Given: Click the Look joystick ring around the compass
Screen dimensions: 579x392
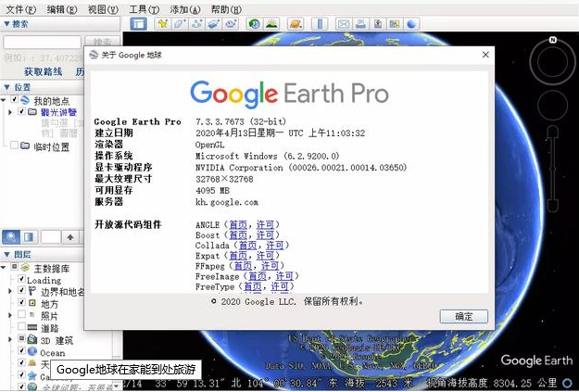Looking at the screenshot, I should (552, 62).
